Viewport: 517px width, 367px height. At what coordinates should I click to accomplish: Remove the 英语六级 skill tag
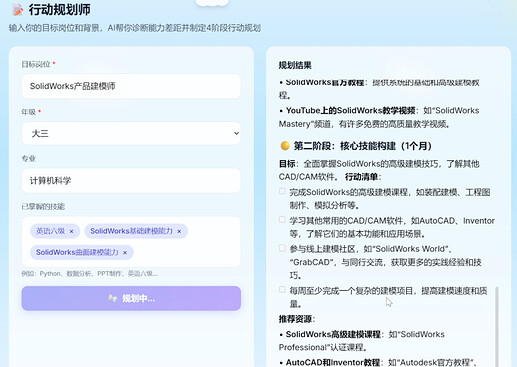coord(71,231)
